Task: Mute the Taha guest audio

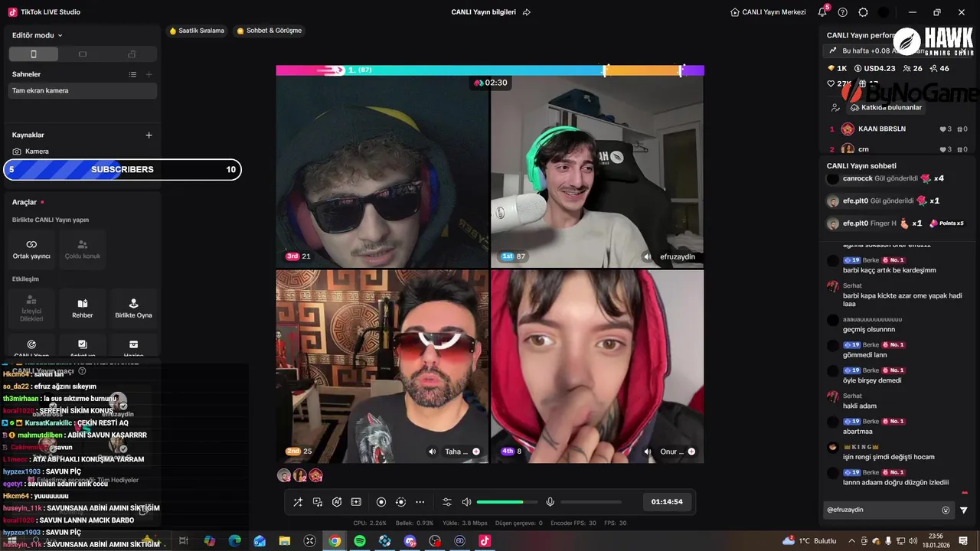Action: click(x=433, y=452)
